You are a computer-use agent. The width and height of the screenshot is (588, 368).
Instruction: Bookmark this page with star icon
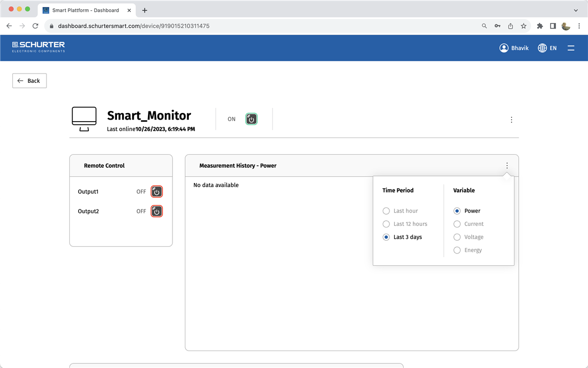524,26
